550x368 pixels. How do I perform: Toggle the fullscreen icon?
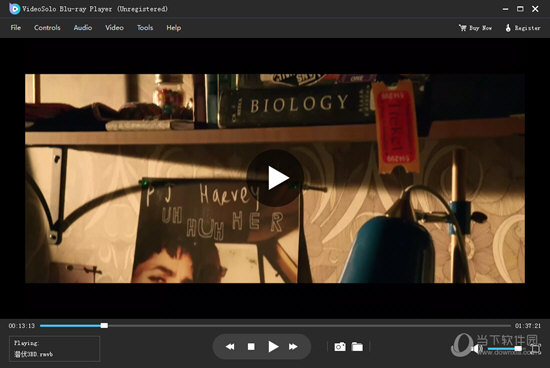pyautogui.click(x=536, y=348)
